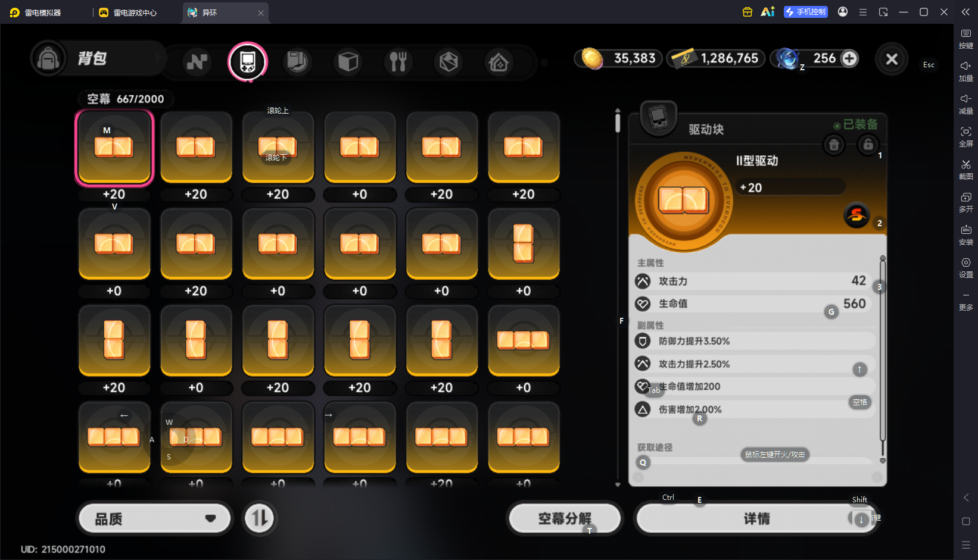
Task: Click the 攻击力提升2.50% sub attribute
Action: [755, 364]
